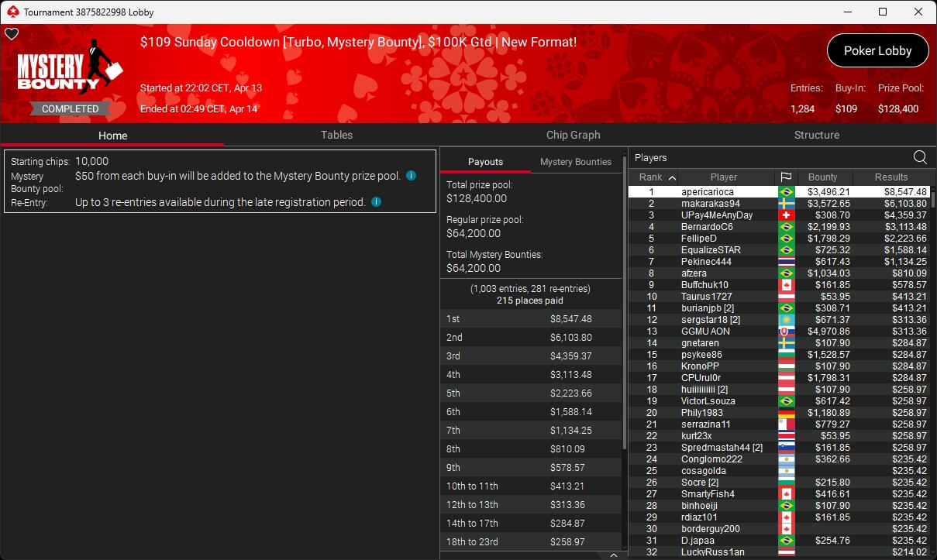Screen dimensions: 937x560
Task: Select player row binhoeiji
Action: (x=779, y=506)
